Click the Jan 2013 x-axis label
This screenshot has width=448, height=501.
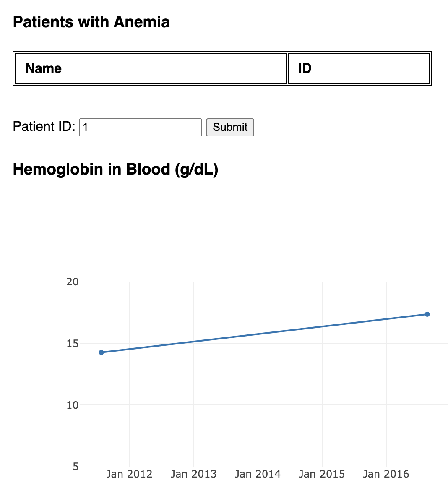point(193,474)
